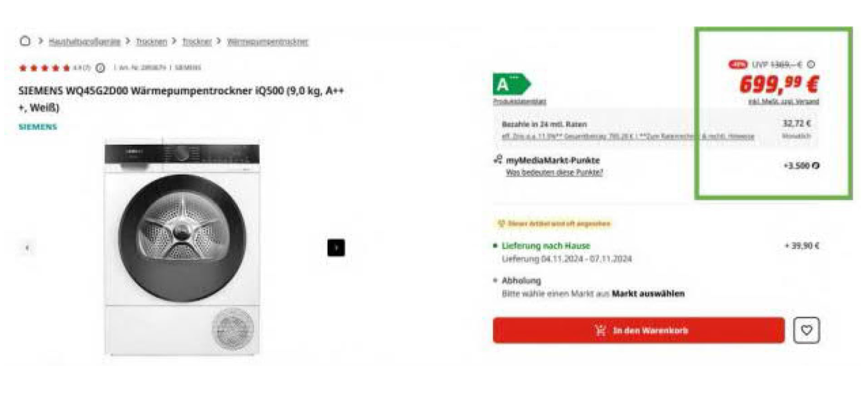The height and width of the screenshot is (413, 868).
Task: Add product to wishlist with the heart icon
Action: [806, 330]
